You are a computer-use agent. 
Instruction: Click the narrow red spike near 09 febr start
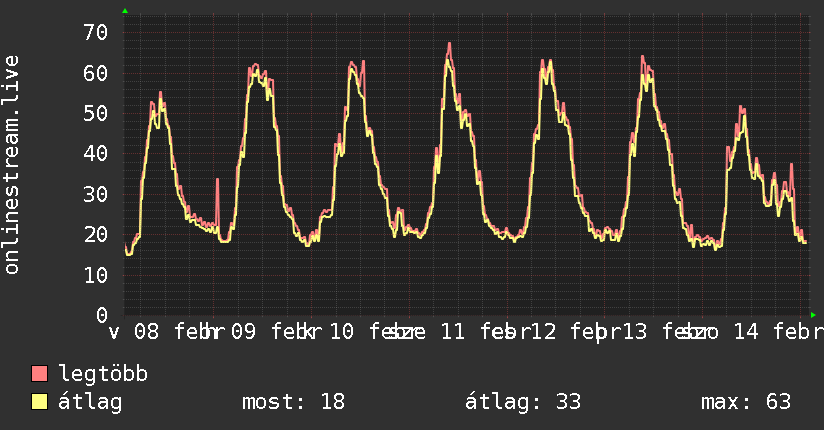217,180
